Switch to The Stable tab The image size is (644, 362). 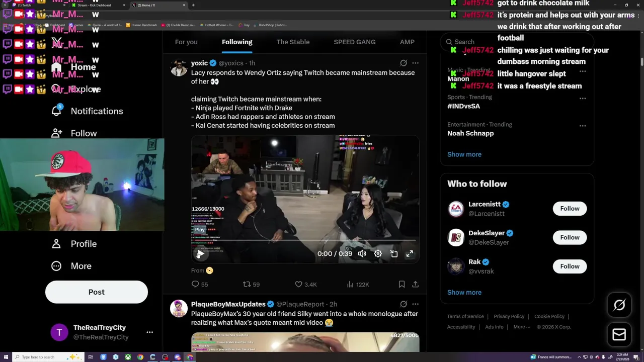[293, 42]
